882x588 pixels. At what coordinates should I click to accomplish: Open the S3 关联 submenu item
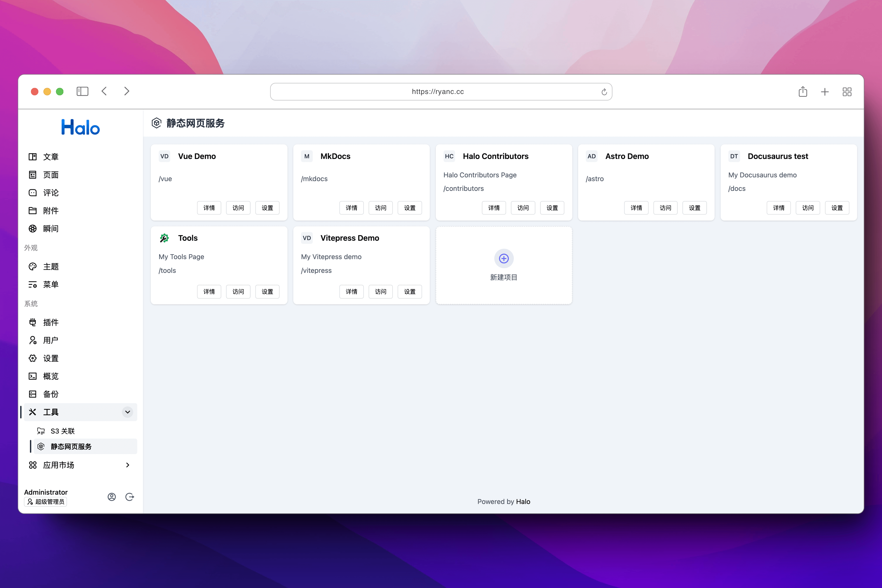[62, 431]
